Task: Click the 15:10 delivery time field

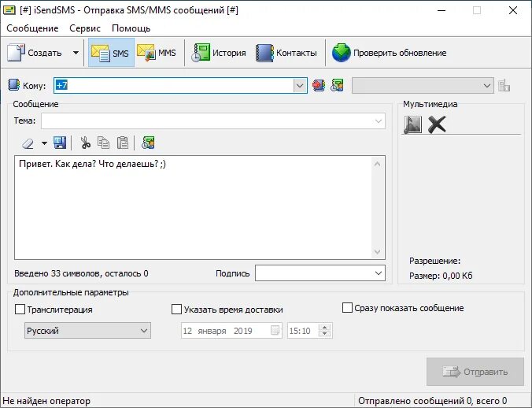Action: (303, 331)
